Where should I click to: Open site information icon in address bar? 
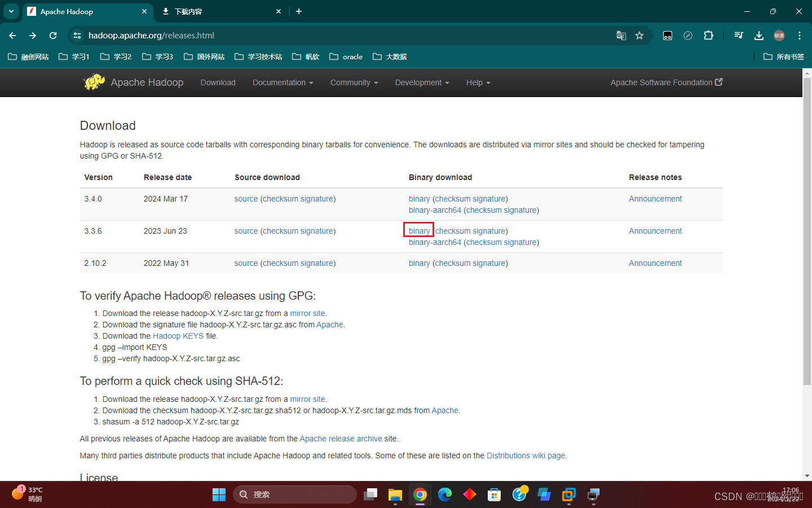point(77,36)
